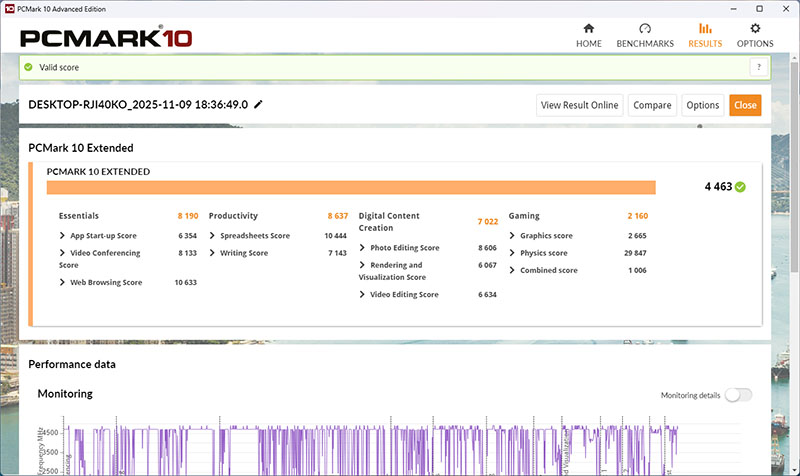Click the help question mark icon
Image resolution: width=800 pixels, height=476 pixels.
tap(759, 67)
